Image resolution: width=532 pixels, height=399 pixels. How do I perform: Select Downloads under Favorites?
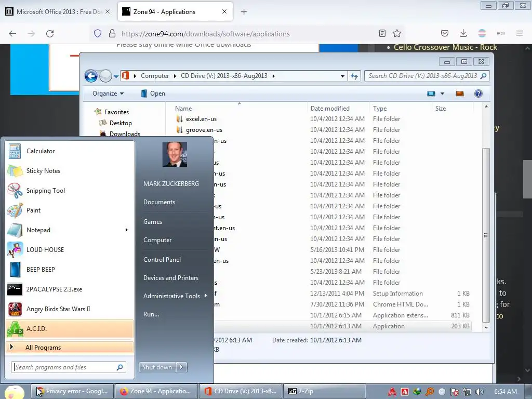tap(125, 134)
